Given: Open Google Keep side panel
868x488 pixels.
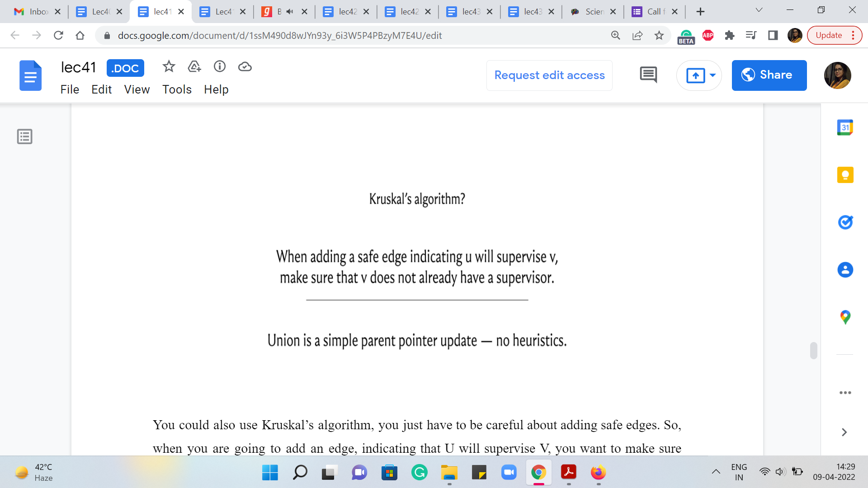Looking at the screenshot, I should pyautogui.click(x=845, y=175).
